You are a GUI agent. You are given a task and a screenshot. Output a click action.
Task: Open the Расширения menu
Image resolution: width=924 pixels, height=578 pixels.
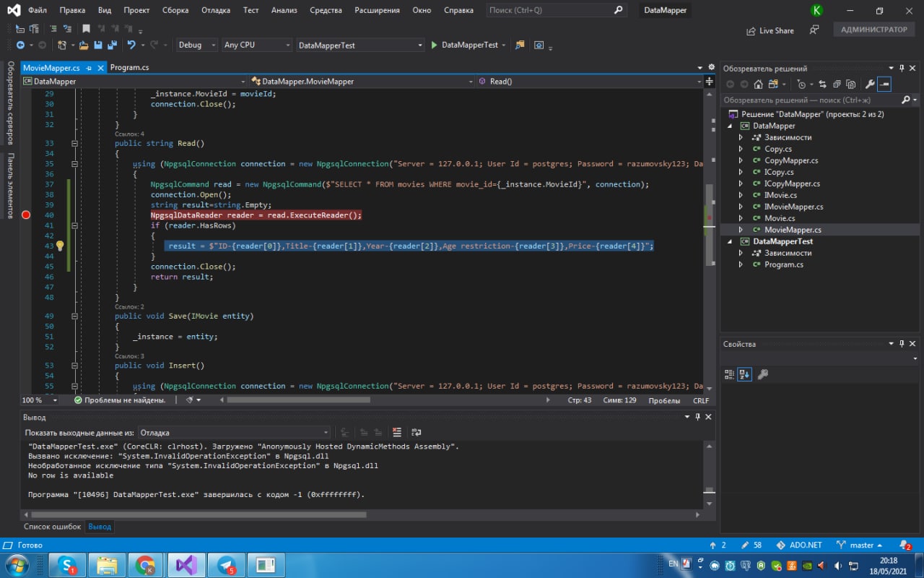[x=378, y=10]
